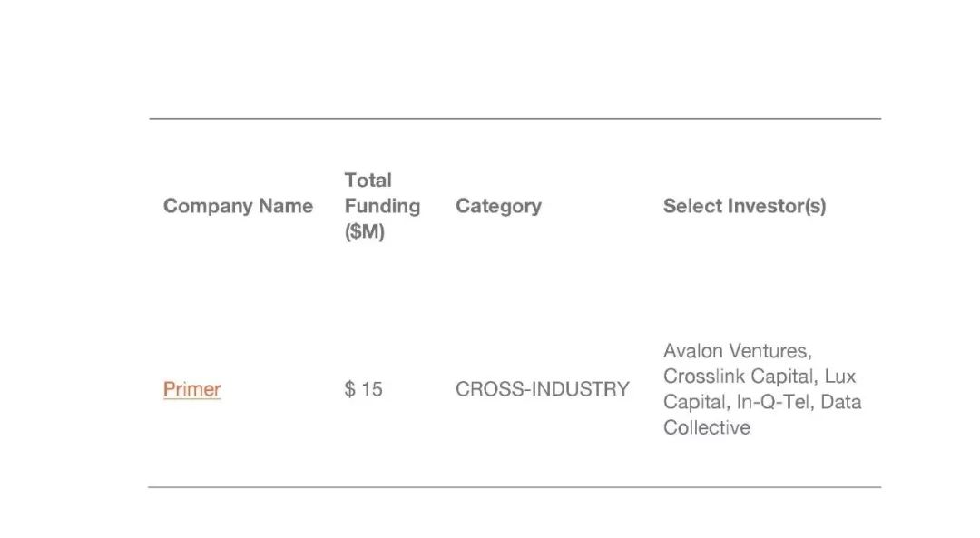Click the CROSS-INDUSTRY category cell
The image size is (980, 538).
tap(542, 389)
